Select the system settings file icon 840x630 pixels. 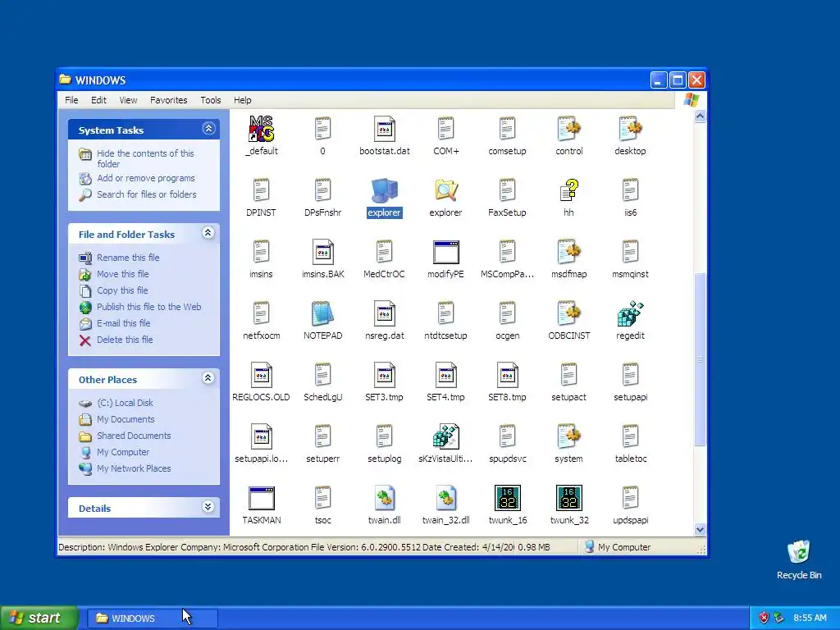[x=569, y=436]
